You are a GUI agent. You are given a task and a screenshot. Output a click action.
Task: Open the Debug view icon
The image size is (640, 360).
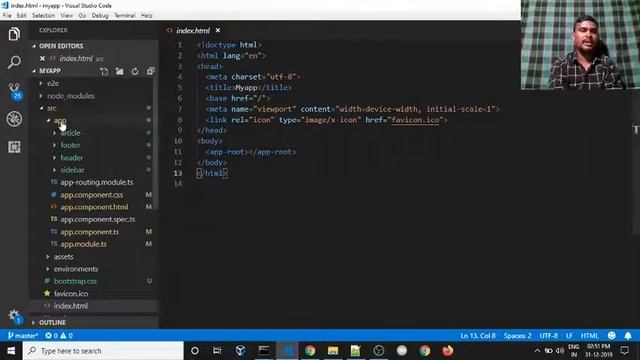pyautogui.click(x=14, y=119)
